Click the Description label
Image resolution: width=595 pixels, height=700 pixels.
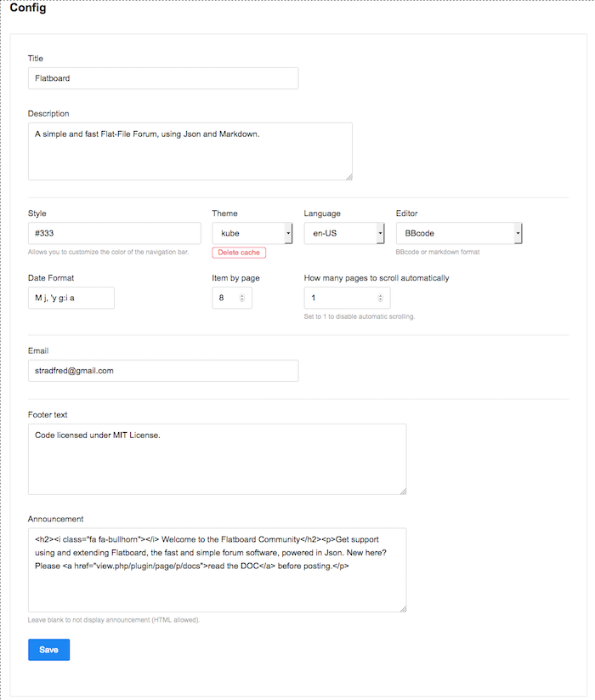[48, 113]
